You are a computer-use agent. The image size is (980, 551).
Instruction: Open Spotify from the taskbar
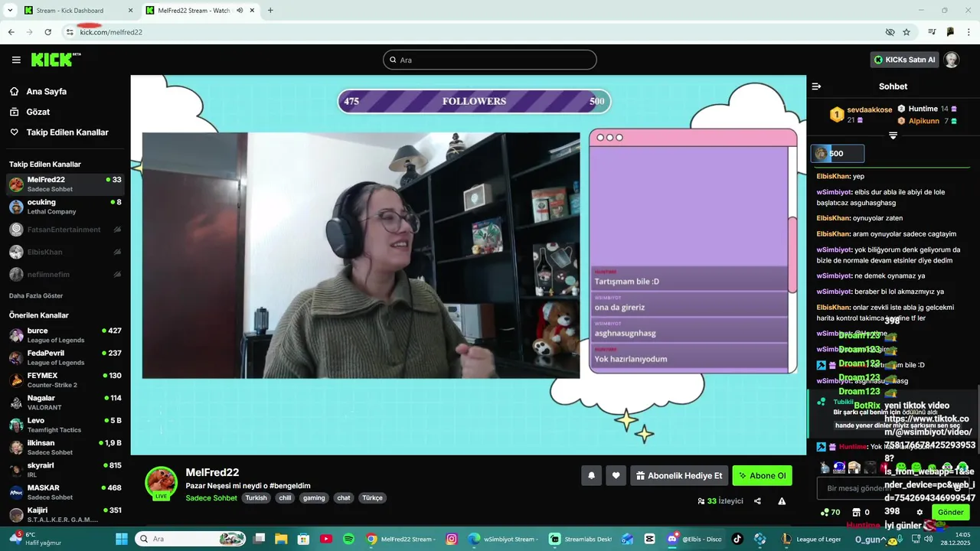[x=348, y=539]
